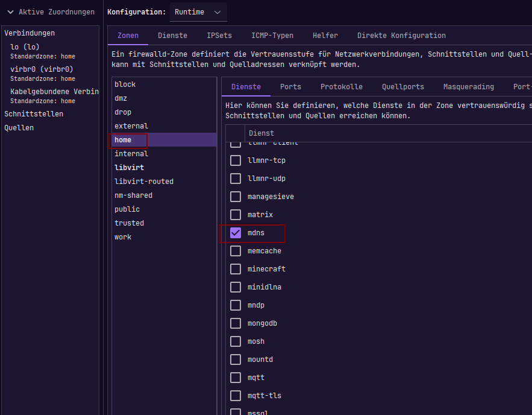Open the Quellports tab
The image size is (532, 415).
(402, 87)
